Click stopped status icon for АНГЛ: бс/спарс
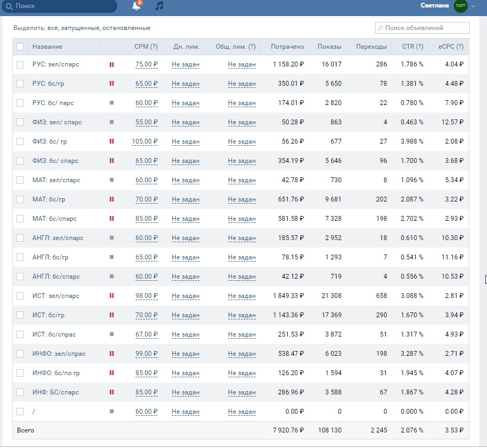 pos(111,276)
